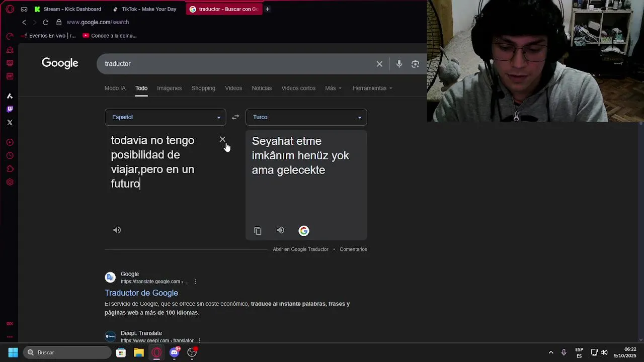
Task: Open a new browser tab
Action: 267,9
